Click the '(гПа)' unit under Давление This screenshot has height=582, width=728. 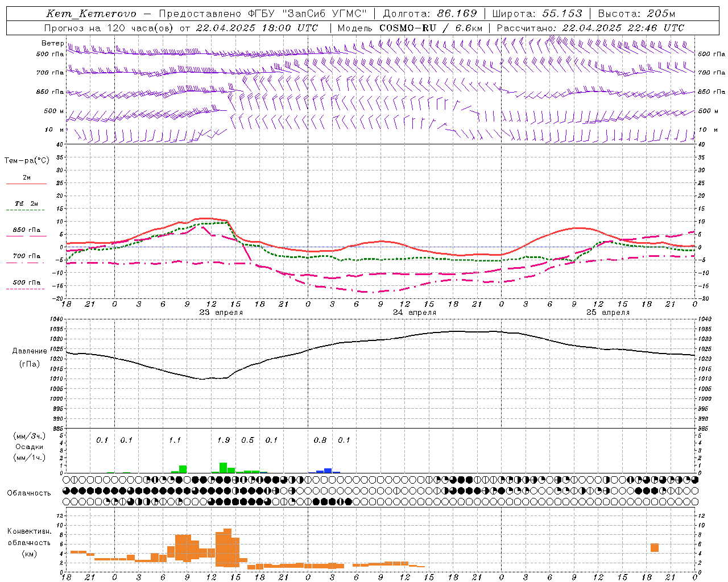pos(30,364)
